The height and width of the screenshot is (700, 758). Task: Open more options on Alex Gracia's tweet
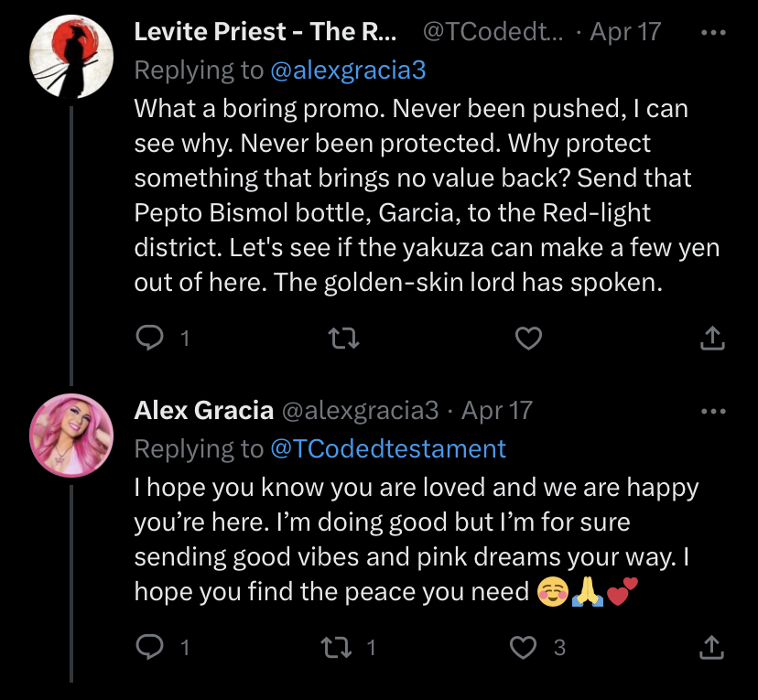pos(712,411)
